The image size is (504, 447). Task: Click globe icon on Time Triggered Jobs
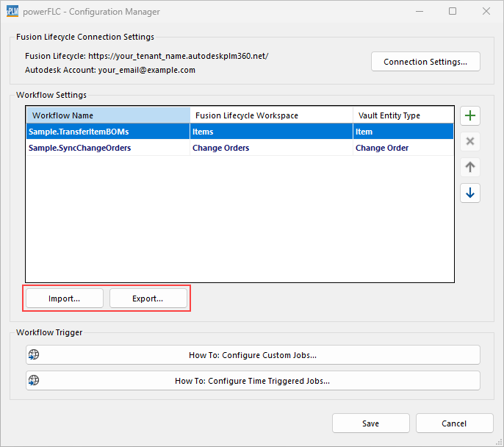click(34, 381)
